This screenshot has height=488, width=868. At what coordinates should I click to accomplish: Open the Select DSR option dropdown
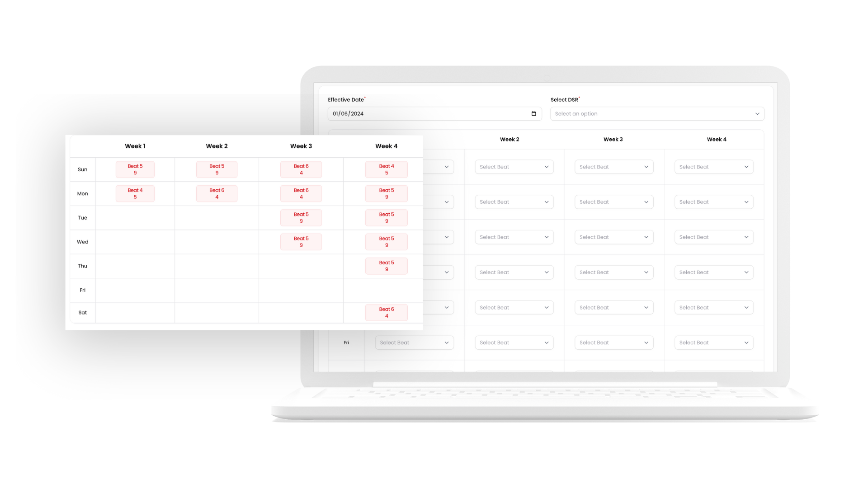[657, 114]
